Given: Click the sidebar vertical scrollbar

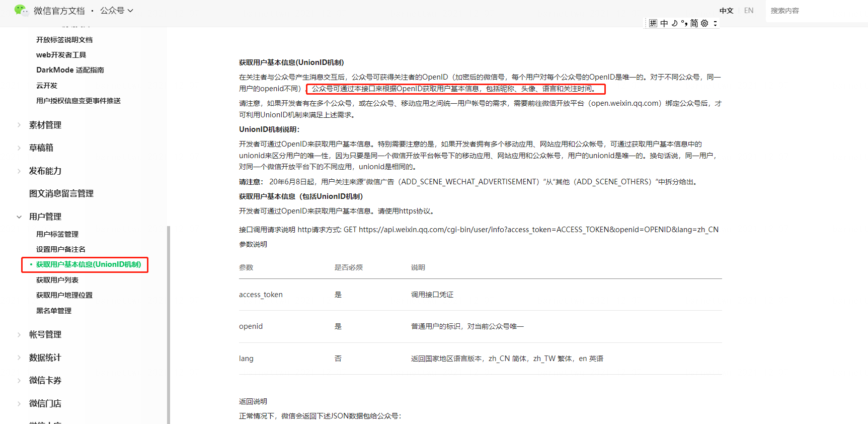Looking at the screenshot, I should [169, 325].
